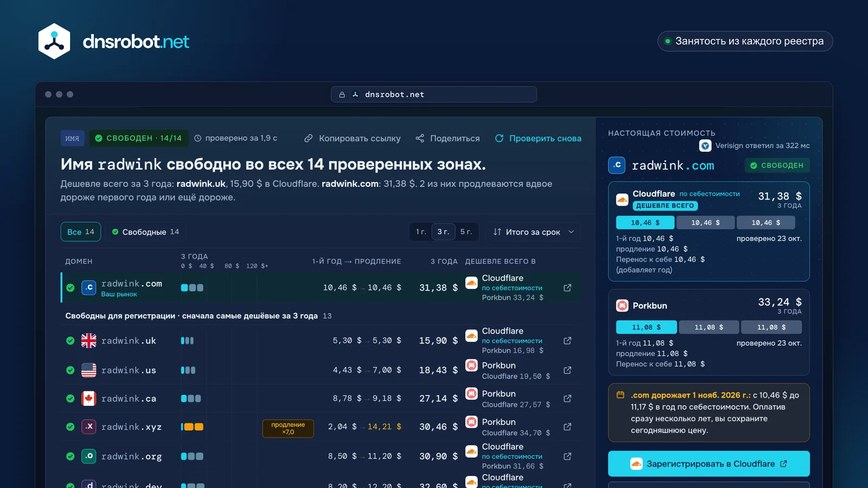Click the .org badge icon beside radwink.org
Image resolution: width=868 pixels, height=488 pixels.
(88, 457)
